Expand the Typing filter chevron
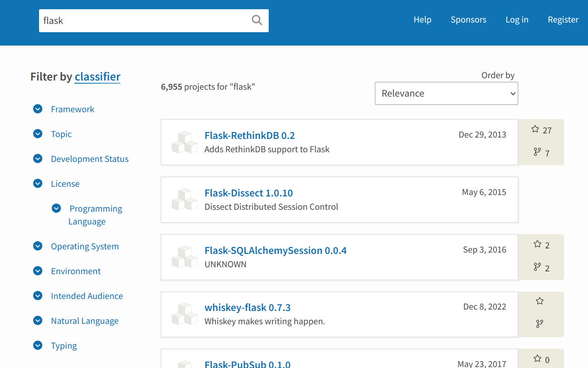This screenshot has width=588, height=368. coord(38,345)
